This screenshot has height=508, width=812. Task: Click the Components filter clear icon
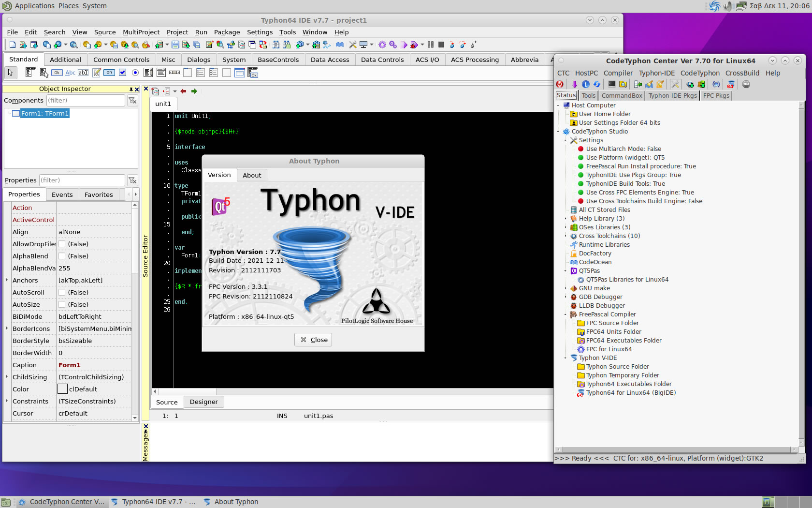click(x=132, y=100)
